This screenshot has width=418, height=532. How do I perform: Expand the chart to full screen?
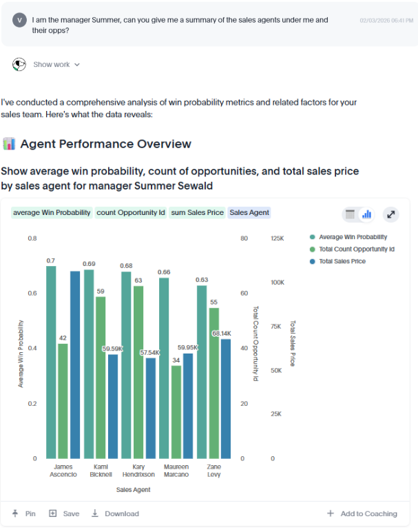[x=391, y=214]
